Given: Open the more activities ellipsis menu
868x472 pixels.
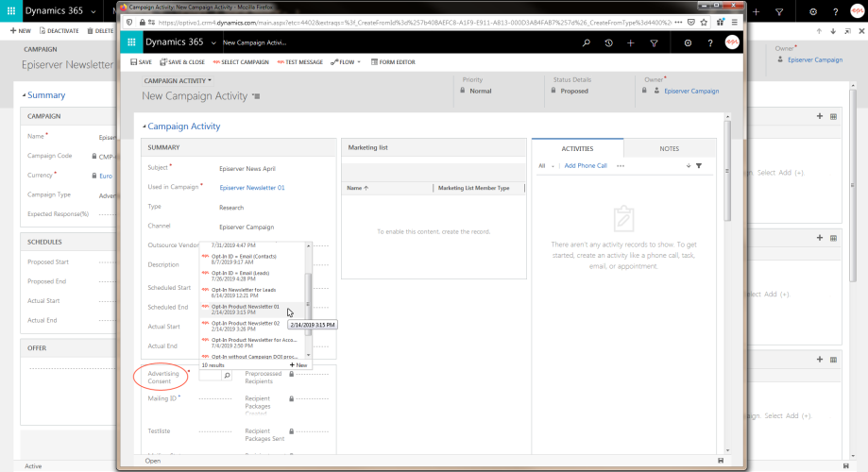Looking at the screenshot, I should [x=621, y=165].
